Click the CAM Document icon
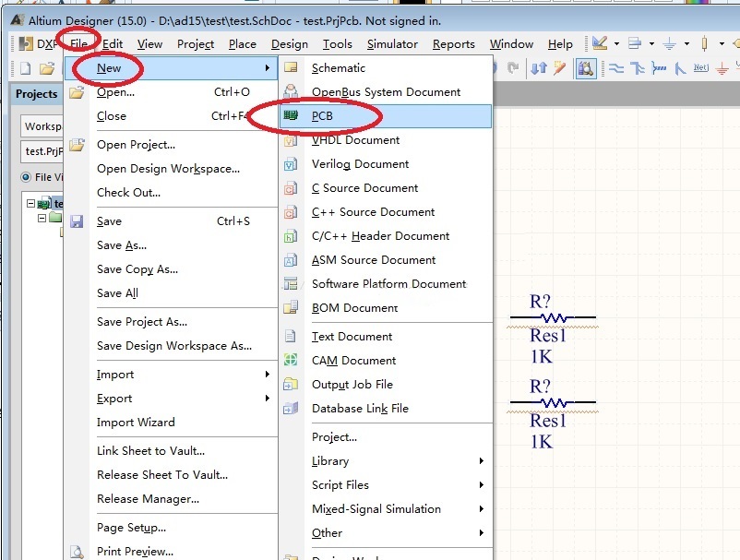This screenshot has height=560, width=740. point(292,361)
